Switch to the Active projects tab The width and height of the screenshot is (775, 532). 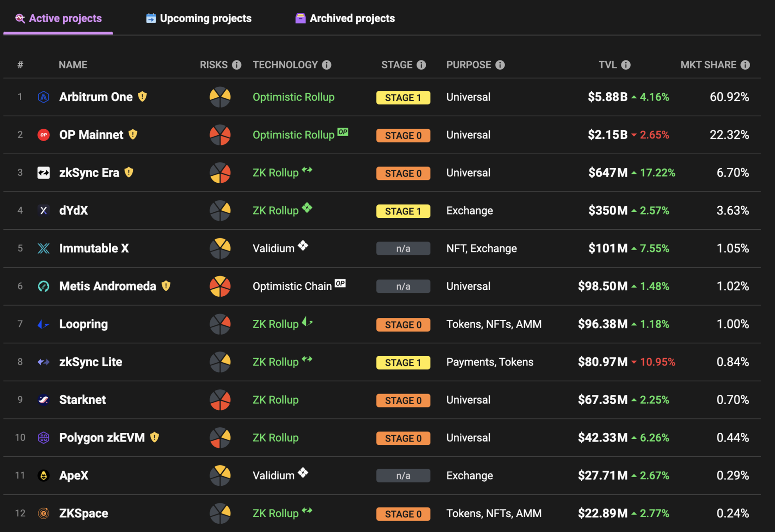point(58,18)
